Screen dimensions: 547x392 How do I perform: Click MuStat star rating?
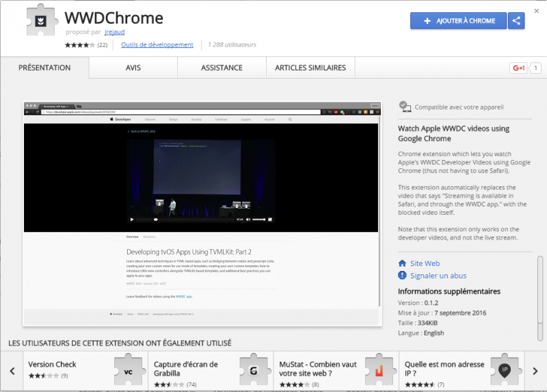tap(294, 384)
